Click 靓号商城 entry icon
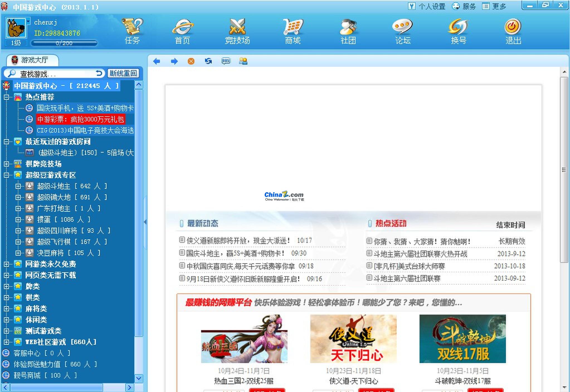 (x=6, y=375)
